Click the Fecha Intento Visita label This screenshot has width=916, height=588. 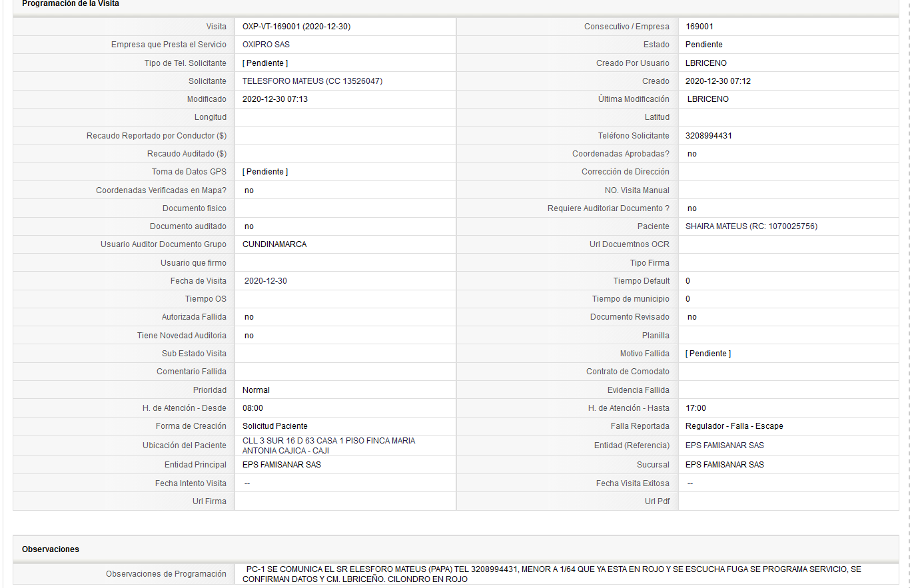[191, 483]
